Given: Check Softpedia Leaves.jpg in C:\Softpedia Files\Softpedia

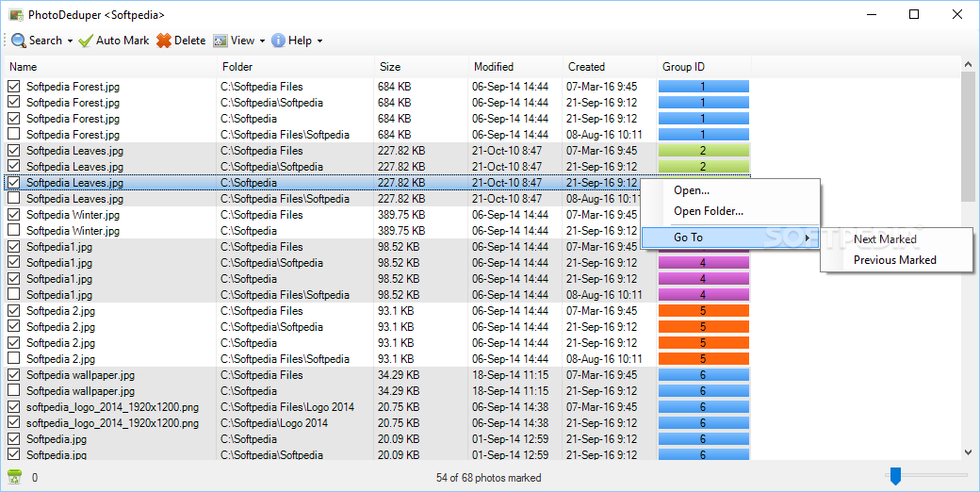Looking at the screenshot, I should point(14,198).
